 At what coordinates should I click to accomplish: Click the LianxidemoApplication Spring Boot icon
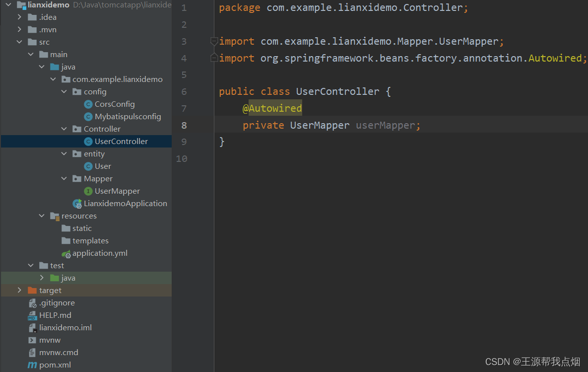point(78,203)
